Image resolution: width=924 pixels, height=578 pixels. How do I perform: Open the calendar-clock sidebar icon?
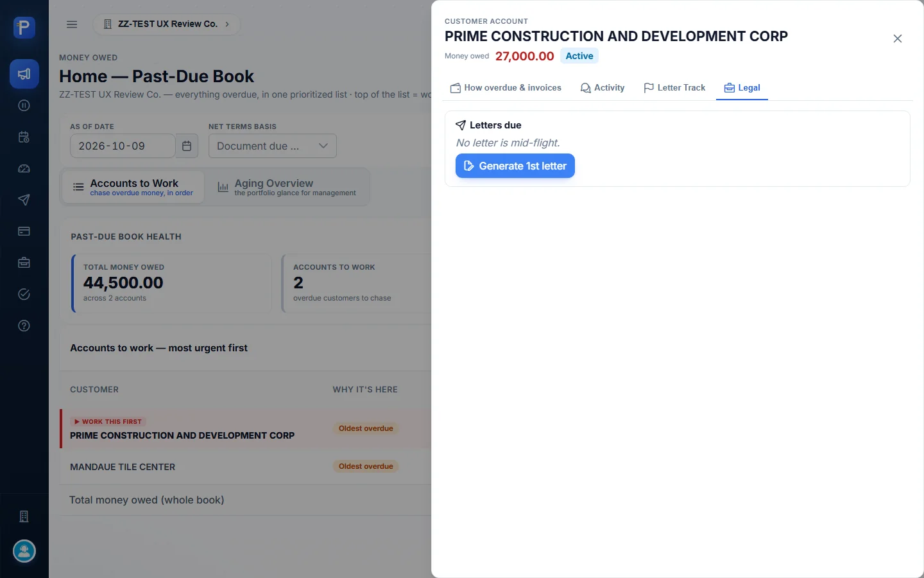[x=24, y=137]
